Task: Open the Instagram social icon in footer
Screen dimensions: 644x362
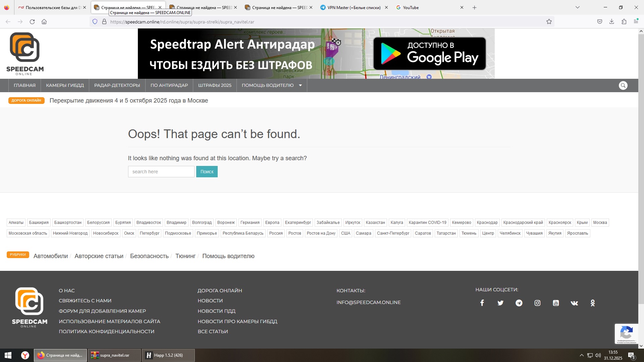Action: (537, 303)
